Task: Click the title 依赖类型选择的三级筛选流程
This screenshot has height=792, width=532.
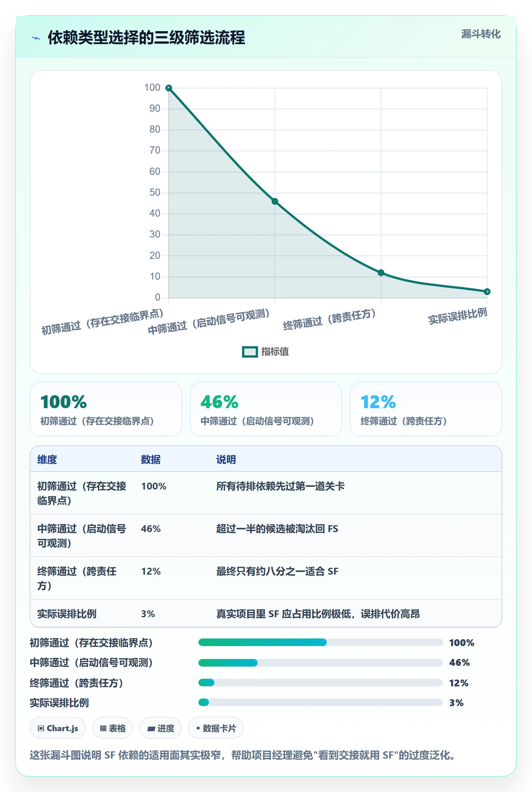Action: pyautogui.click(x=146, y=38)
